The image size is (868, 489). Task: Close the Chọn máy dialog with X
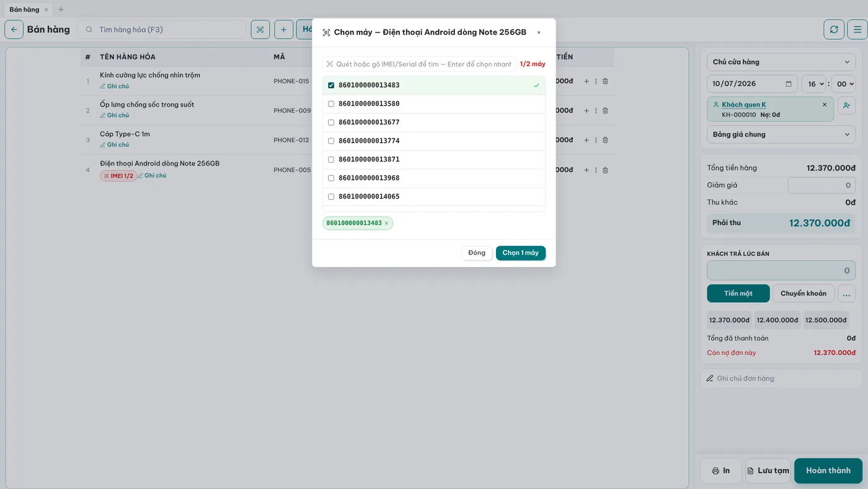(x=539, y=32)
